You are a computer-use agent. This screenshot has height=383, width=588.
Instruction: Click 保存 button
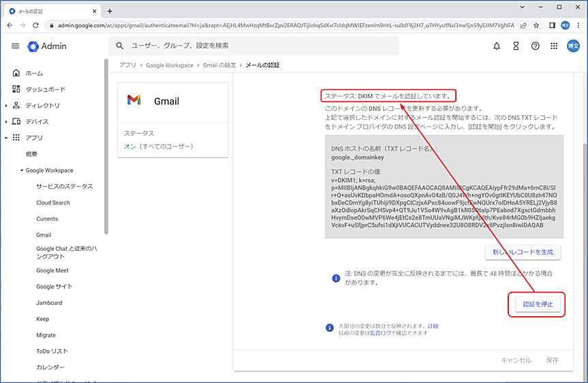tap(552, 360)
